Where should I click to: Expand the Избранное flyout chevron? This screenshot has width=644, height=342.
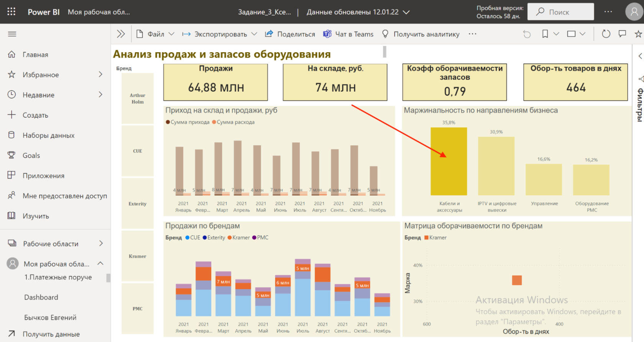click(100, 74)
